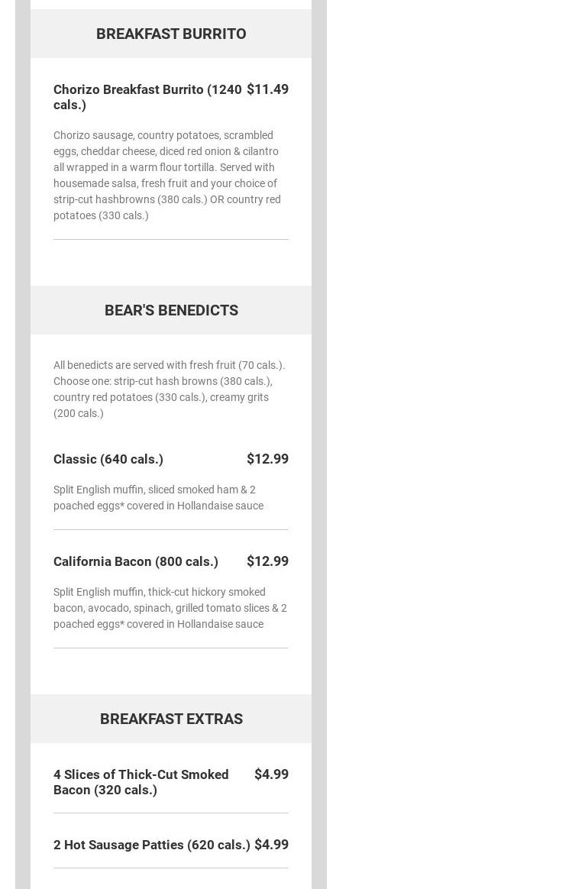The image size is (588, 889).
Task: Click the California Bacon avocado spinach description
Action: [170, 608]
